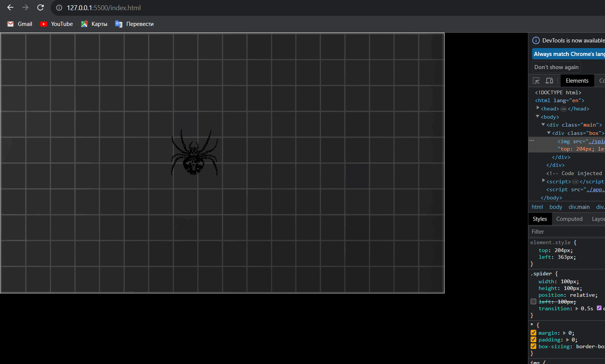Edit the position value relative

(x=582, y=295)
